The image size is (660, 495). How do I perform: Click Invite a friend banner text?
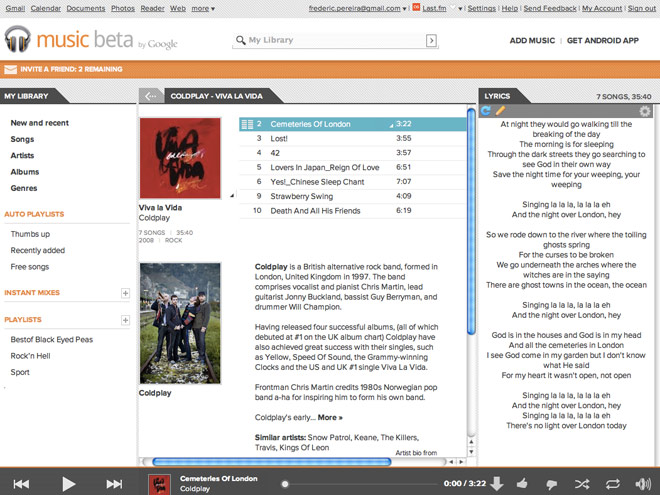(71, 69)
